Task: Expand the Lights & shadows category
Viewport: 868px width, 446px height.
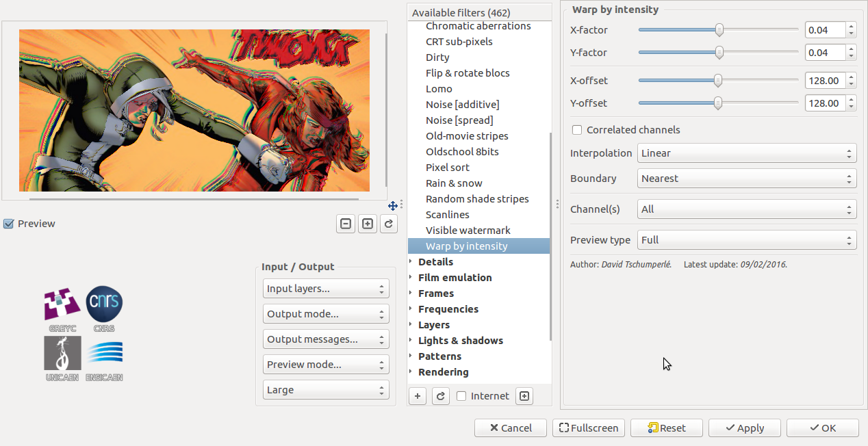Action: point(411,341)
